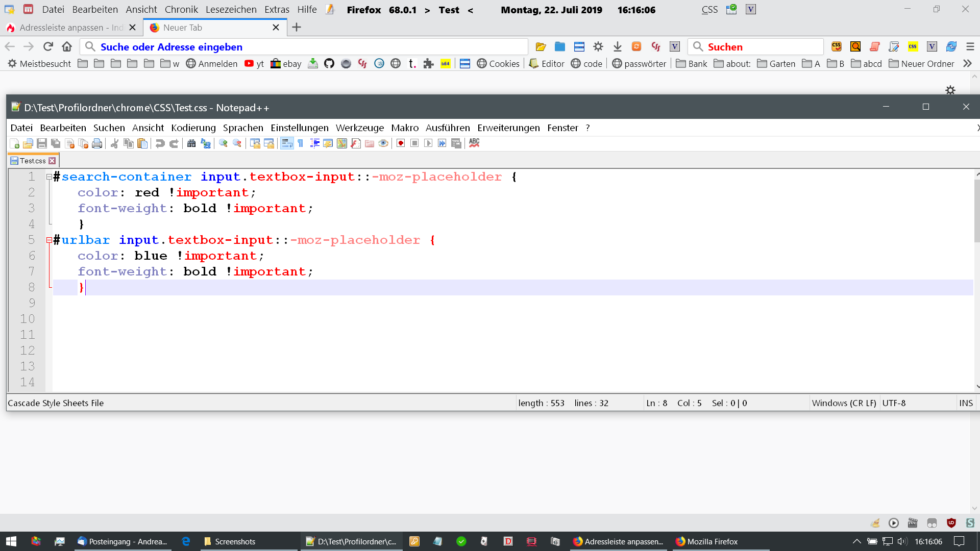Click the spell check ABC icon
980x551 pixels.
pos(474,143)
